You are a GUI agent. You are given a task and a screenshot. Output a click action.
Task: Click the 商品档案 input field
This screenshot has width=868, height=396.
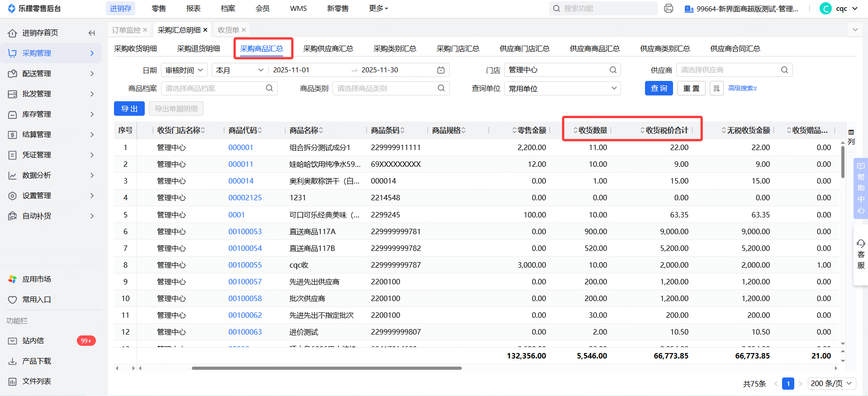[x=214, y=89]
